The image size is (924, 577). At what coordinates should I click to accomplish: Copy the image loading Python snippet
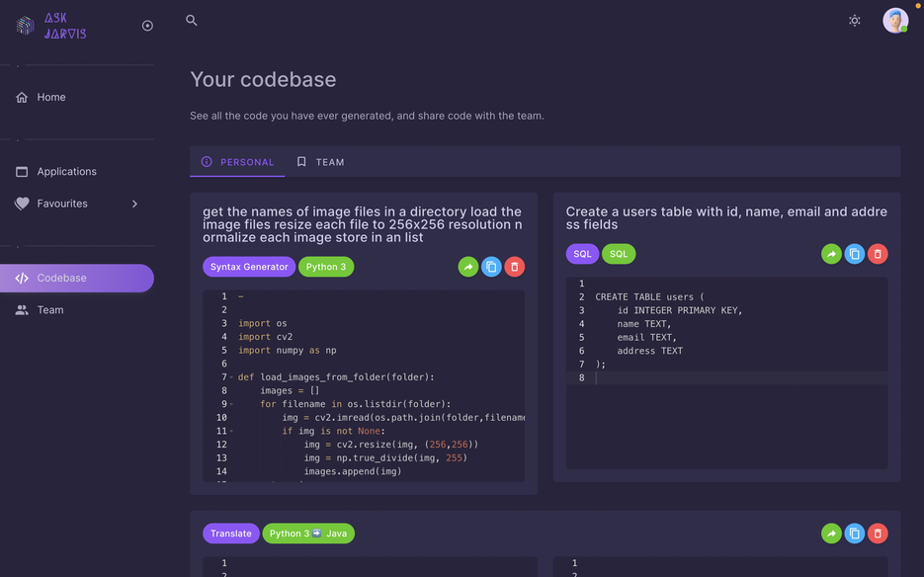coord(491,266)
